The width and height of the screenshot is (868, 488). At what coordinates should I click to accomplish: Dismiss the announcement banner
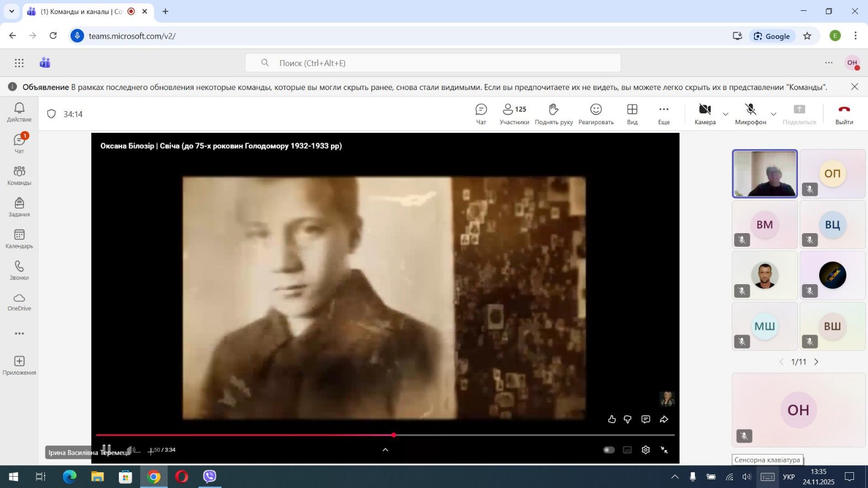tap(854, 87)
